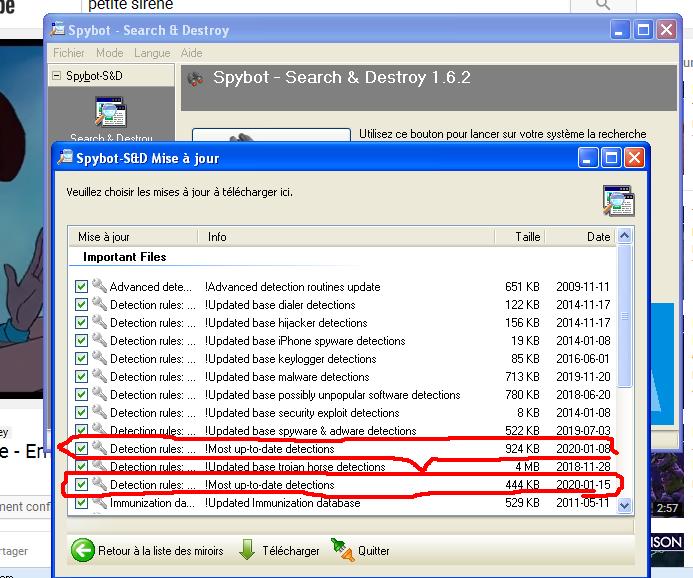Click the update list scrollbar thumb
The height and width of the screenshot is (578, 693).
624,316
